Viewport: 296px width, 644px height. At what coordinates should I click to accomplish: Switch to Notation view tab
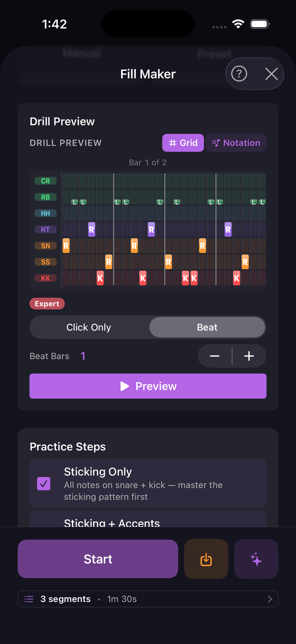pyautogui.click(x=236, y=143)
